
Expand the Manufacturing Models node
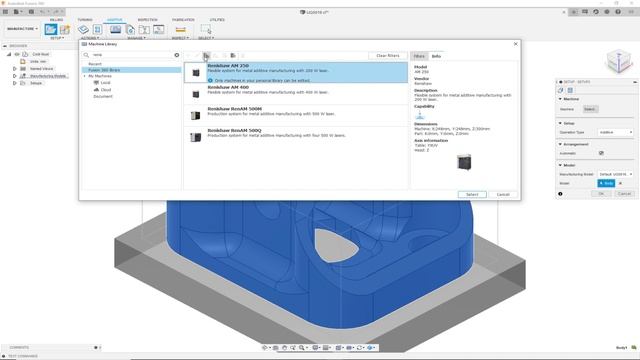[x=15, y=76]
